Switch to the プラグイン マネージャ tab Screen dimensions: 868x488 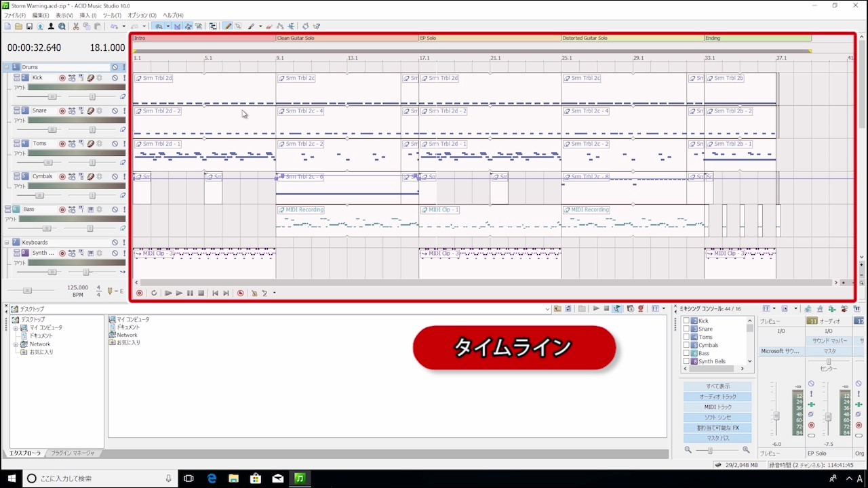pos(73,453)
